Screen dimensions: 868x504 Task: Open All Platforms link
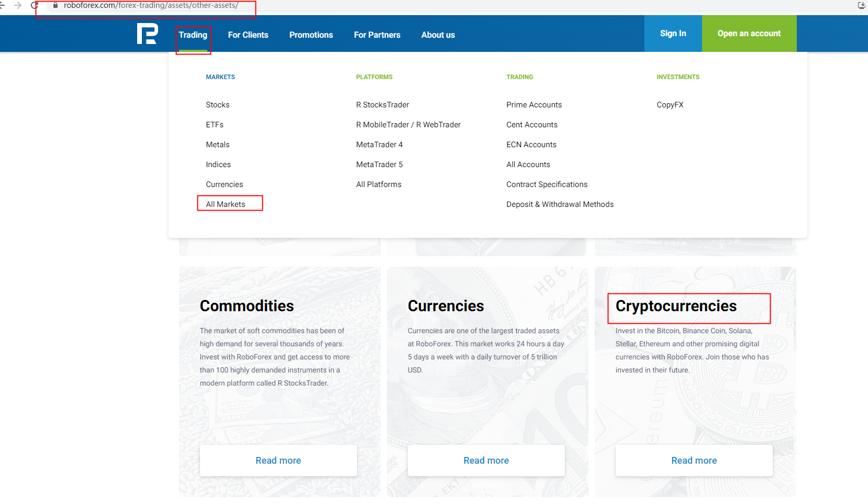[379, 184]
